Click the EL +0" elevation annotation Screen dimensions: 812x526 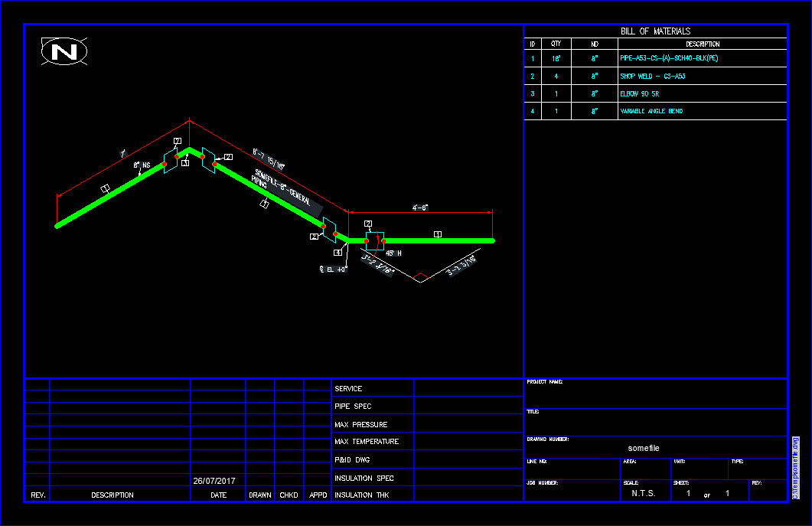333,270
